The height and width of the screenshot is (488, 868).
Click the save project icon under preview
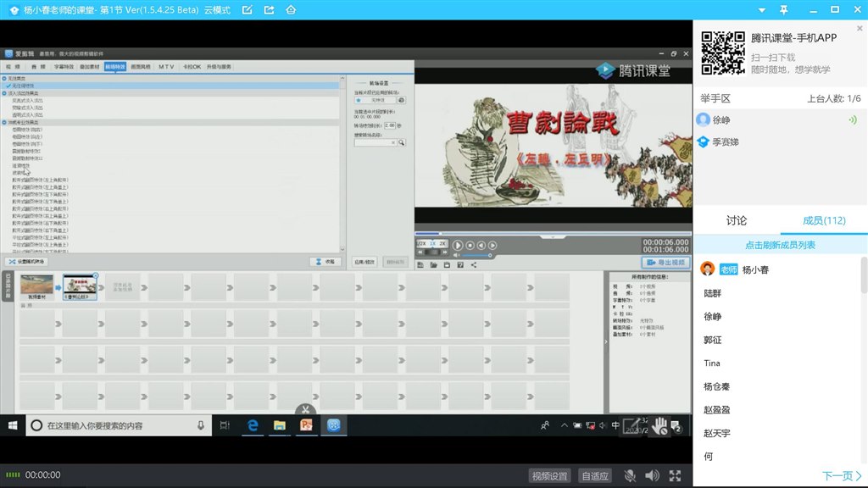tap(447, 265)
